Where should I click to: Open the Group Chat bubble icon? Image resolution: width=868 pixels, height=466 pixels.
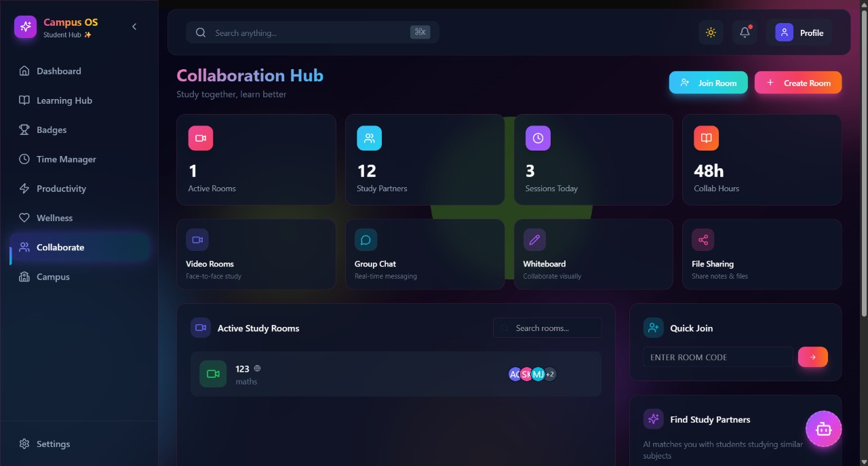coord(366,240)
